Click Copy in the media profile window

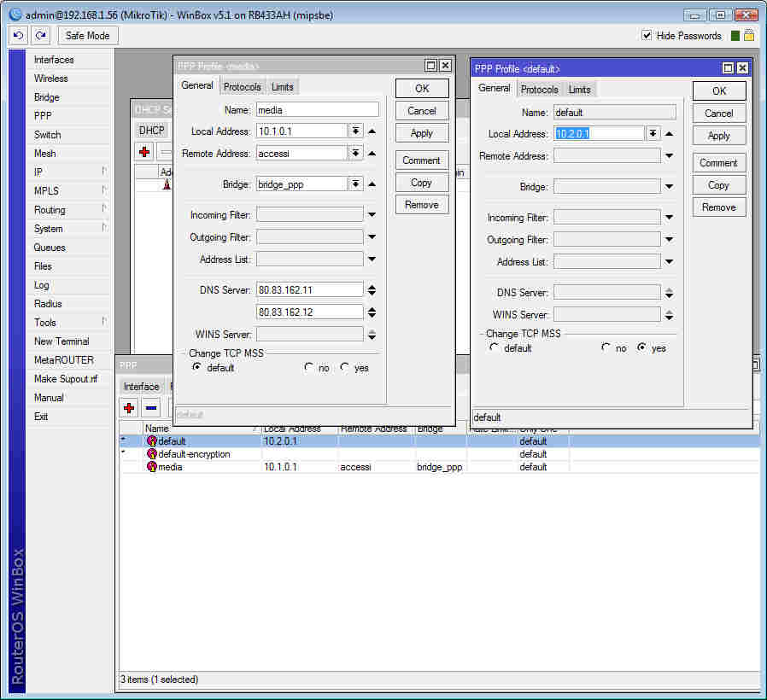[422, 183]
